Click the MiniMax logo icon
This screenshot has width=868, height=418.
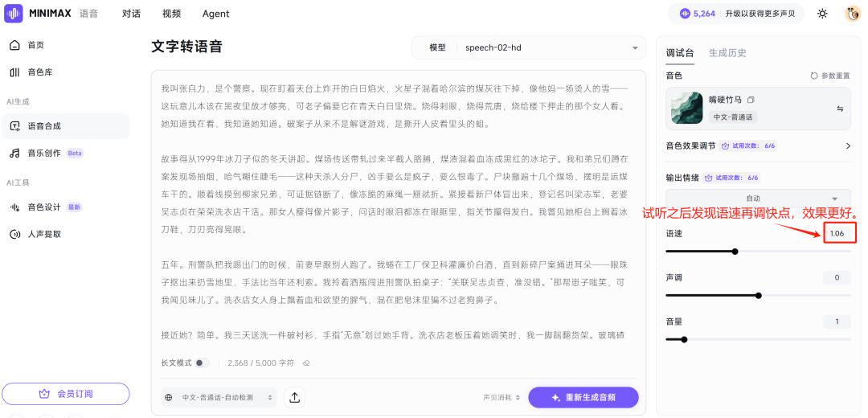pyautogui.click(x=14, y=14)
